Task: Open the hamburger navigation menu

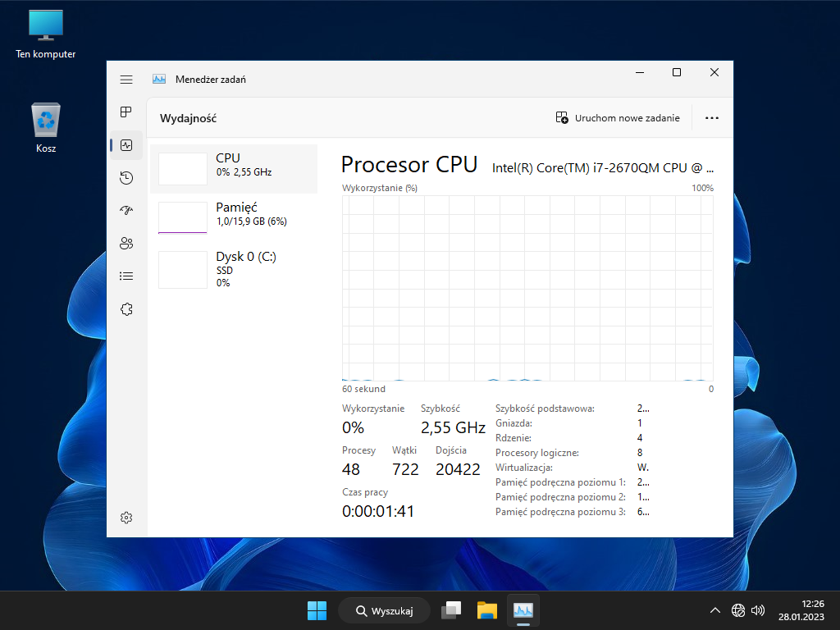Action: click(126, 80)
